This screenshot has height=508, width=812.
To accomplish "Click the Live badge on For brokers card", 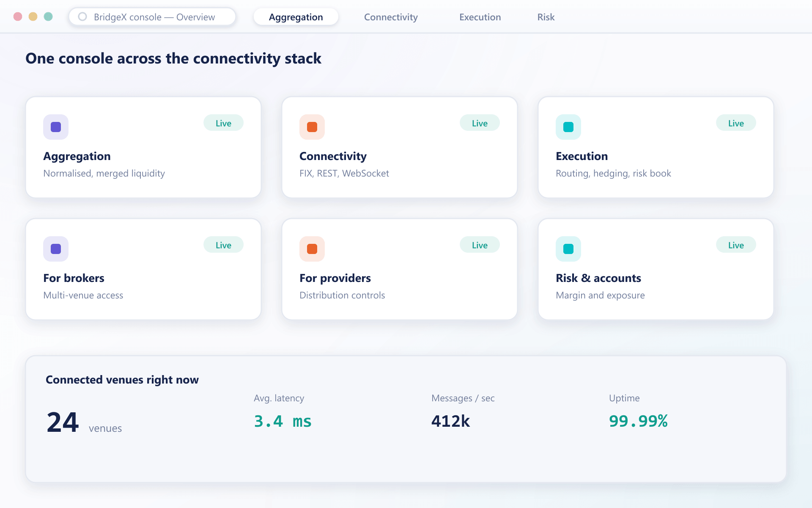I will click(x=223, y=245).
